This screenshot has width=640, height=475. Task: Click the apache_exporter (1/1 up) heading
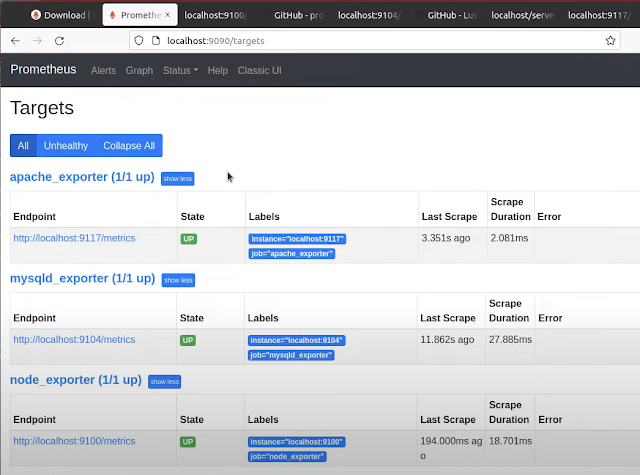click(82, 177)
